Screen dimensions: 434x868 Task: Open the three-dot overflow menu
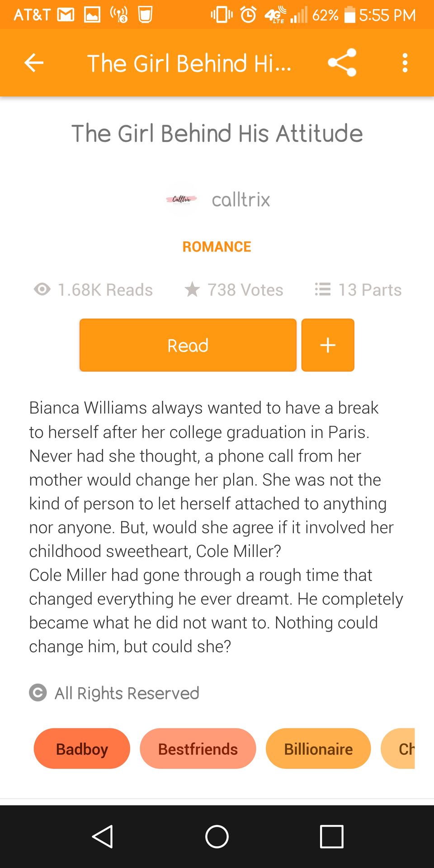coord(405,63)
